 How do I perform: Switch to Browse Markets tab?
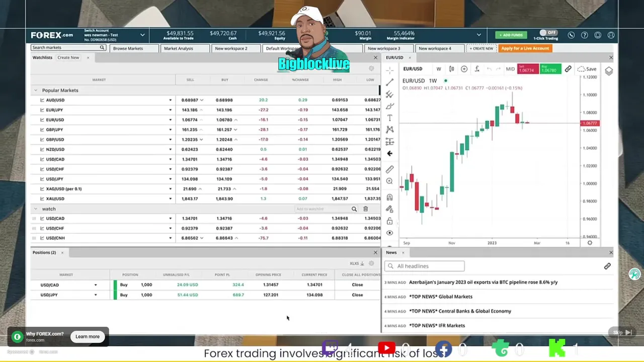[134, 48]
